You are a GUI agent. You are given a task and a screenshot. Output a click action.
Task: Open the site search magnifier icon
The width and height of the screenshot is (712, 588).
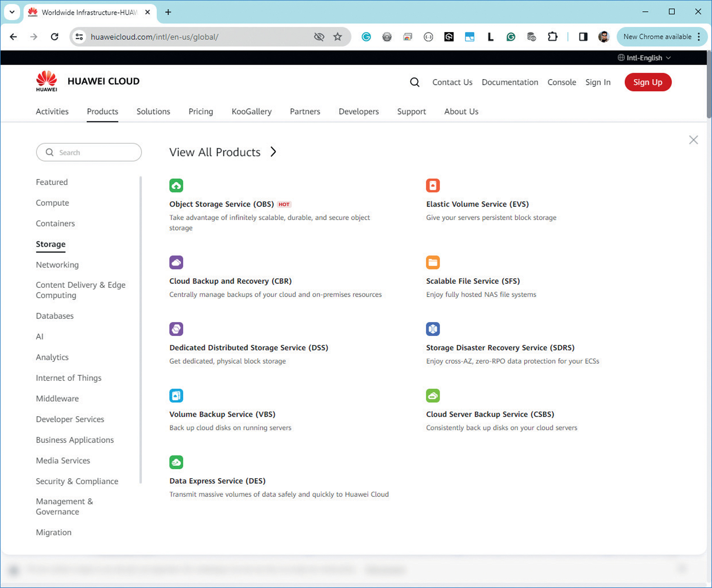pyautogui.click(x=414, y=82)
